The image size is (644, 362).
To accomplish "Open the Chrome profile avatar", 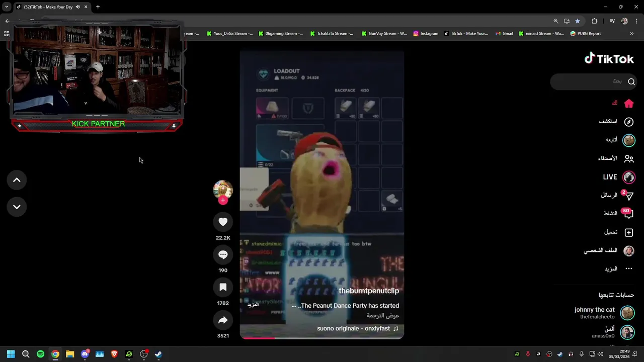I will coord(624,21).
